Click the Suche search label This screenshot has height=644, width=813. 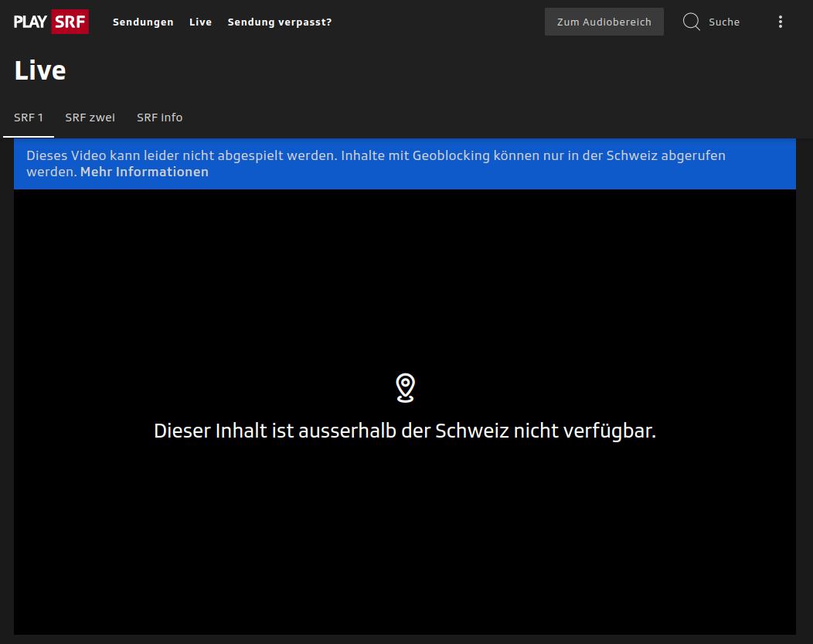724,22
